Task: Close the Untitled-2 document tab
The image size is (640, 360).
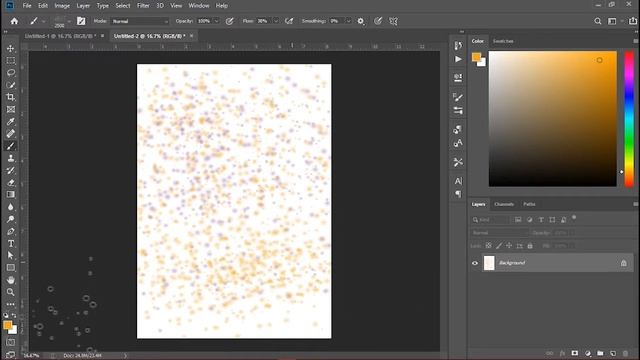Action: (x=191, y=36)
